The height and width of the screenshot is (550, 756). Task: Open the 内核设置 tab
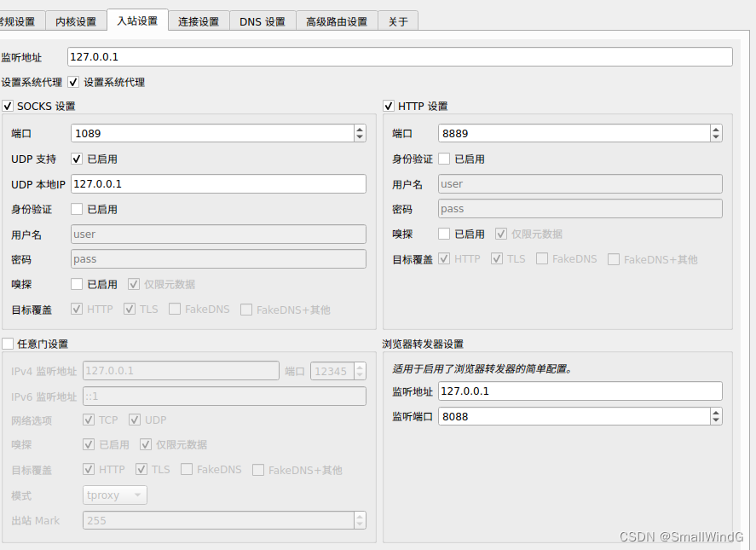click(76, 21)
